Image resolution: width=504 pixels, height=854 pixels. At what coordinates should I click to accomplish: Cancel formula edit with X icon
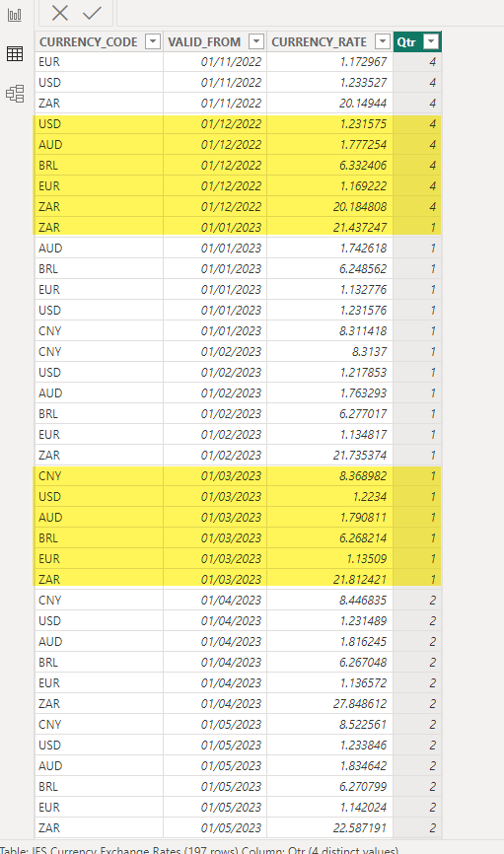tap(60, 13)
